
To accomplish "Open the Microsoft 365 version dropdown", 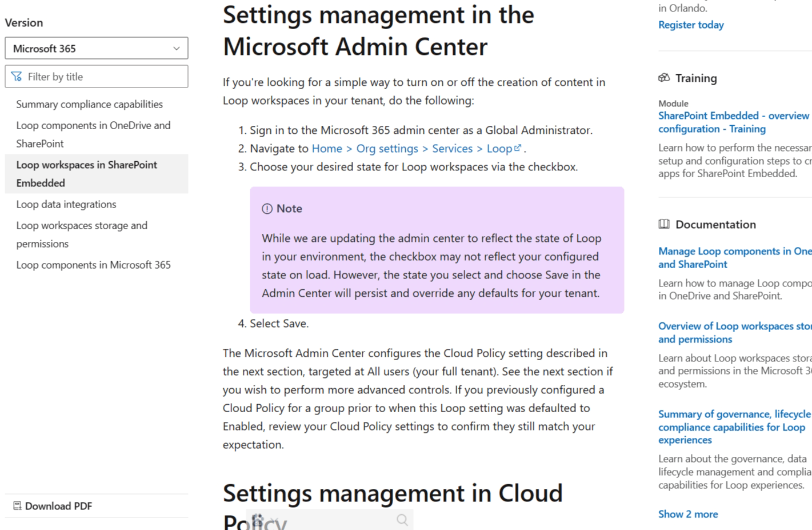I will pos(97,49).
